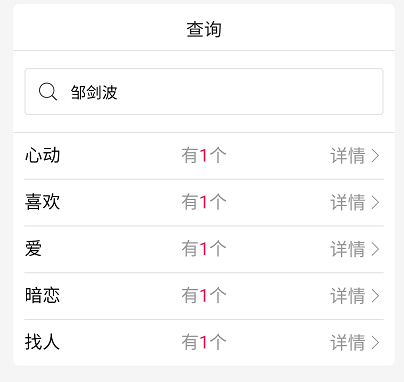This screenshot has height=382, width=404.
Task: Expand the 心动 row chevron arrow
Action: 376,156
